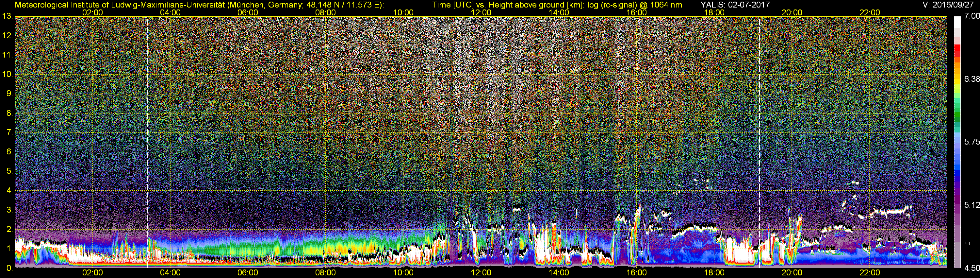Pick the red band of the color scale bar

[957, 51]
